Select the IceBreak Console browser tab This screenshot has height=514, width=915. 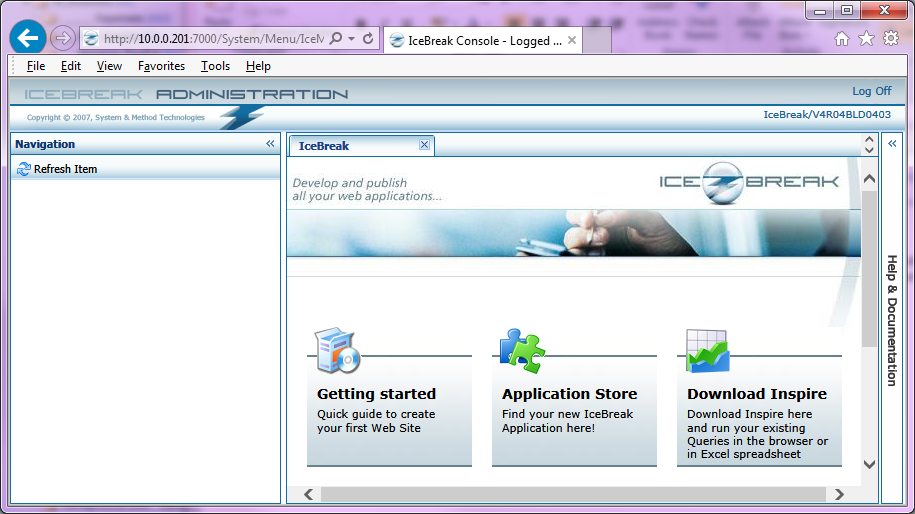(483, 40)
